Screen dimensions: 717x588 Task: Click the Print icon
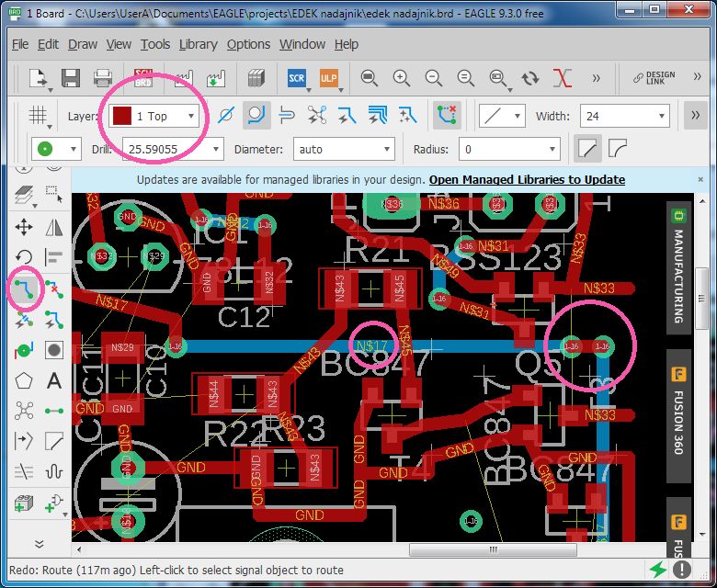pos(103,78)
